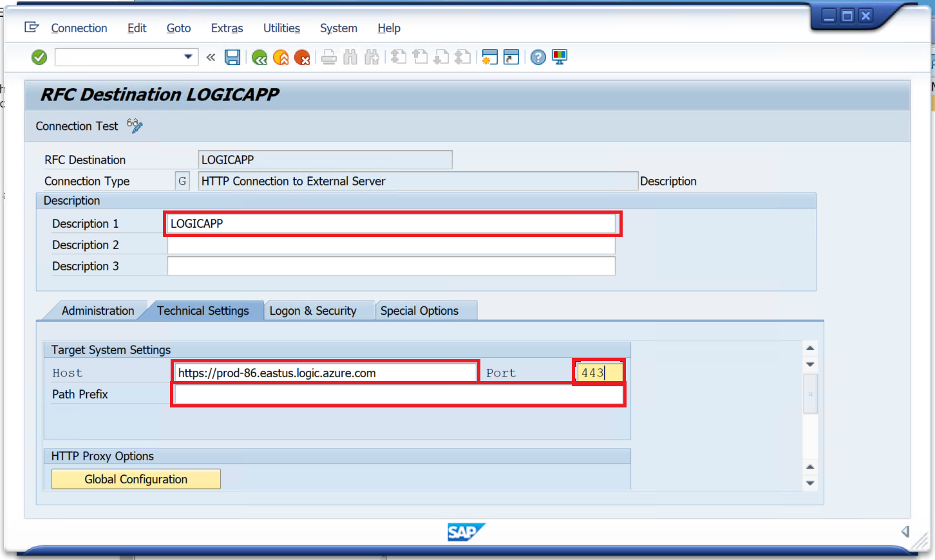Click the orange Exit icon
935x560 pixels.
coord(281,58)
